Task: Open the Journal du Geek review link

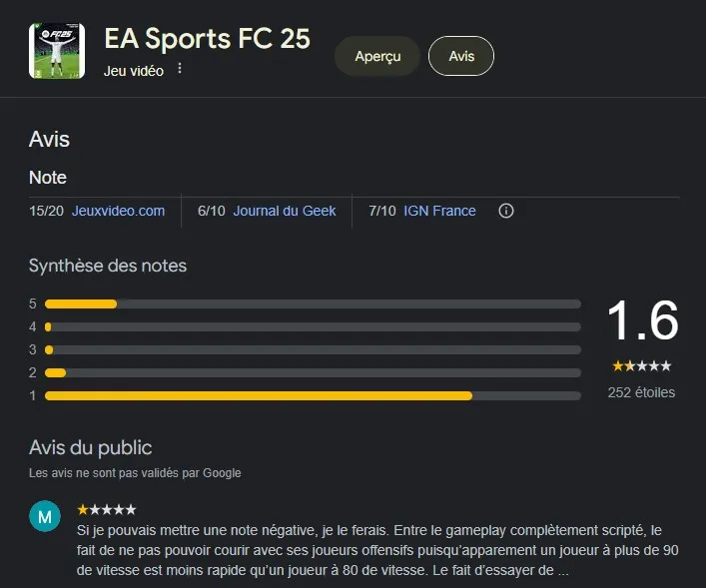Action: pyautogui.click(x=285, y=211)
